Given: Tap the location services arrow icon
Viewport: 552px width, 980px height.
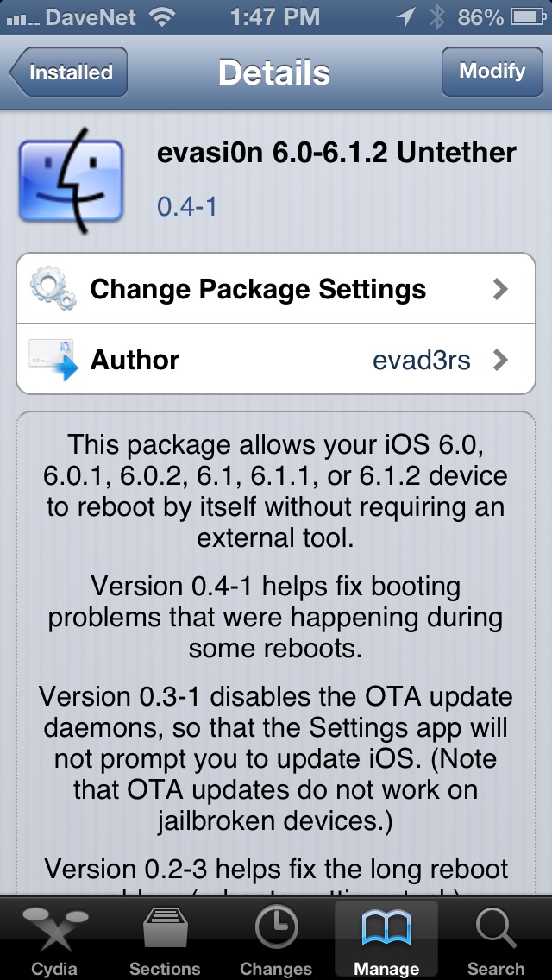Looking at the screenshot, I should (x=405, y=17).
